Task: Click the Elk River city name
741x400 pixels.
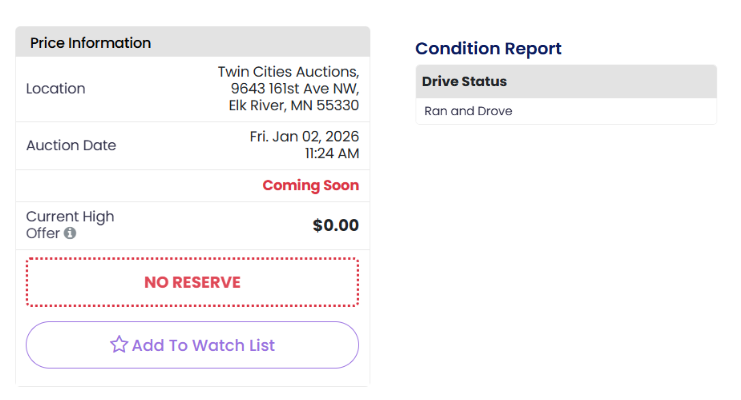Action: [x=264, y=105]
